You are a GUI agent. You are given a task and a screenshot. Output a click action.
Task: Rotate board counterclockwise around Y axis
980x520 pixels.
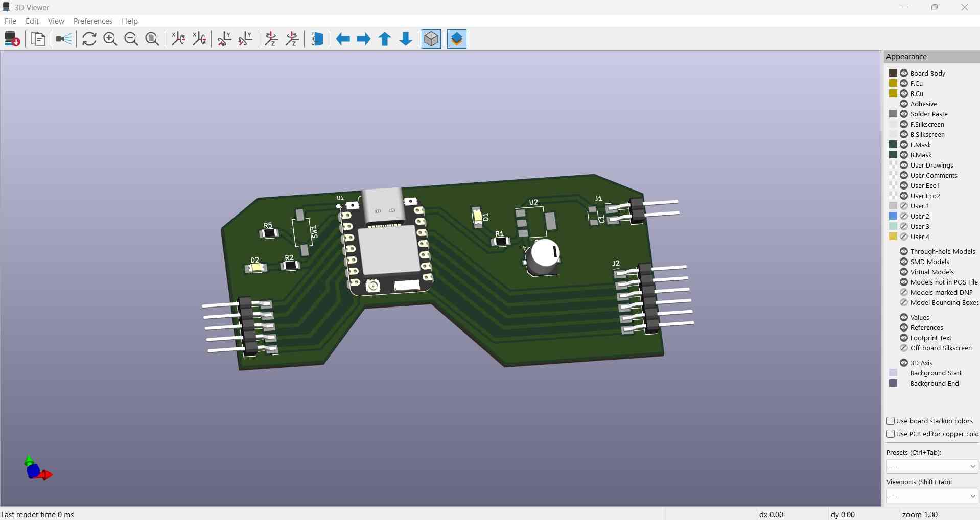click(245, 39)
